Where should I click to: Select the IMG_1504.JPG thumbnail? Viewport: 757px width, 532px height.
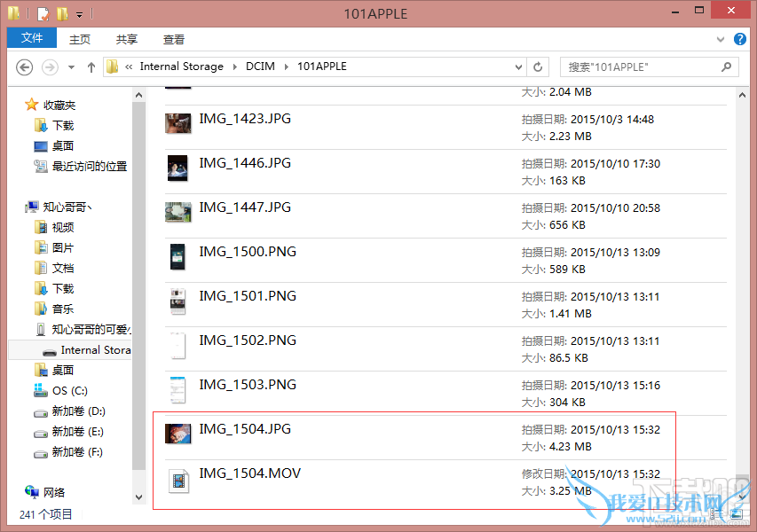coord(178,434)
